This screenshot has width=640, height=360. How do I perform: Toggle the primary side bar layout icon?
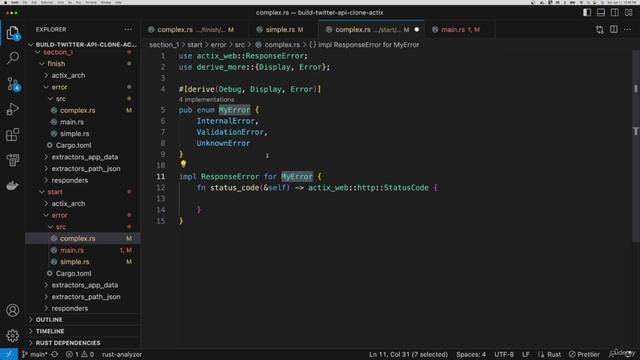click(587, 12)
